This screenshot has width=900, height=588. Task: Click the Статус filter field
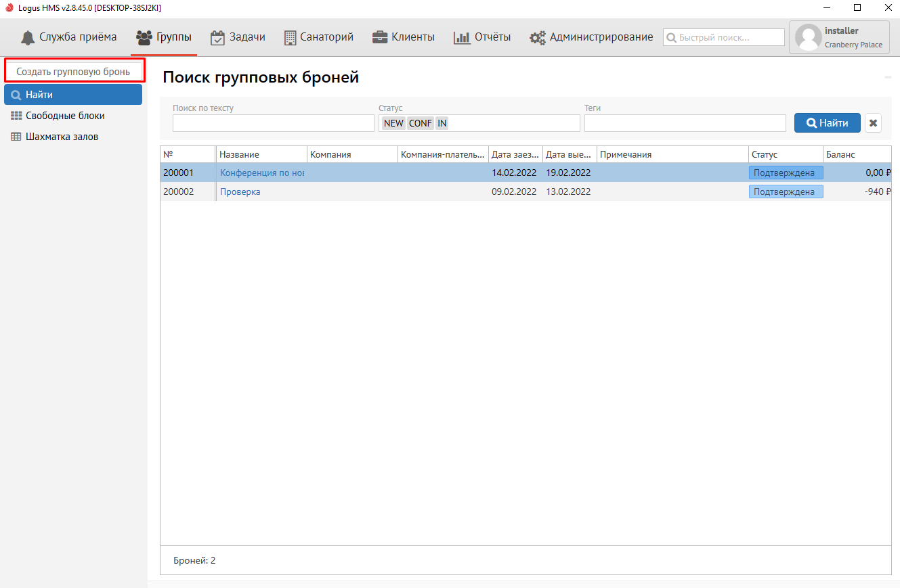pos(479,123)
